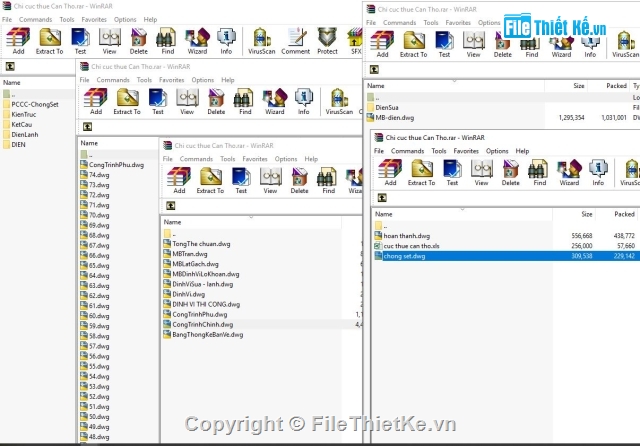The height and width of the screenshot is (446, 640).
Task: Select DINH VI THI CONG.dwg file
Action: tap(202, 304)
